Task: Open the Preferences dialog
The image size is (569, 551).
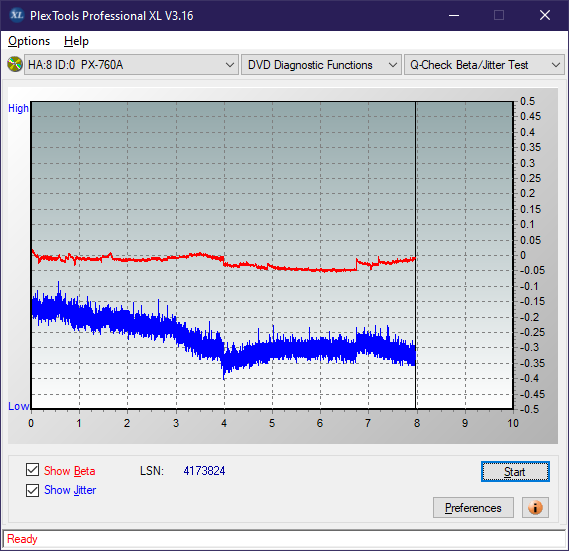Action: pyautogui.click(x=473, y=507)
